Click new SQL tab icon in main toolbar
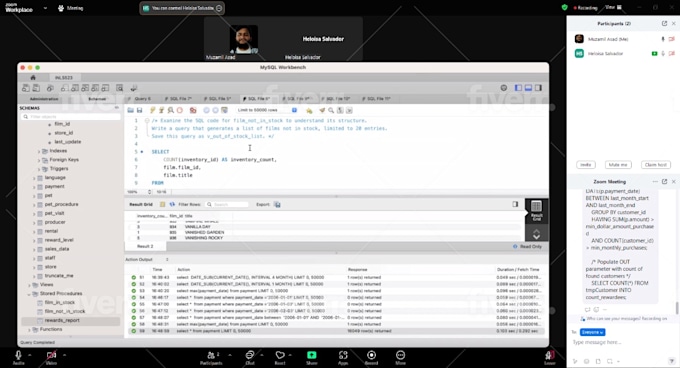Screen dimensions: 680x368 [26, 88]
